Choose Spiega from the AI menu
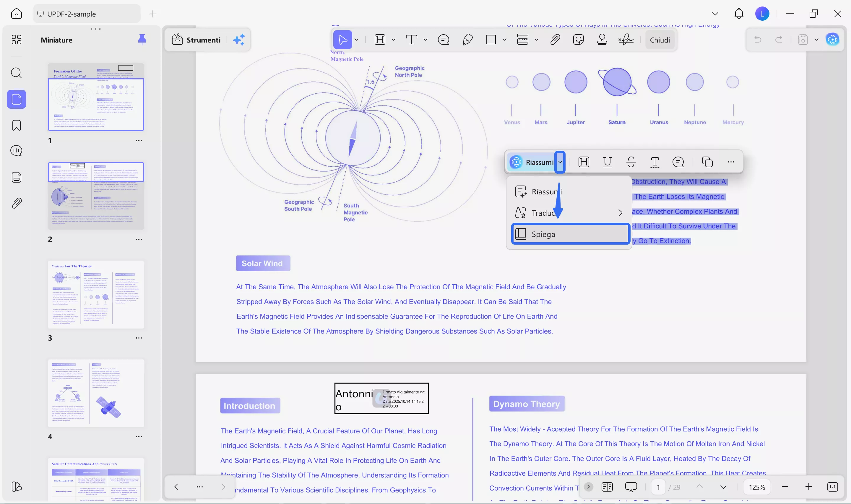The height and width of the screenshot is (504, 851). point(571,234)
